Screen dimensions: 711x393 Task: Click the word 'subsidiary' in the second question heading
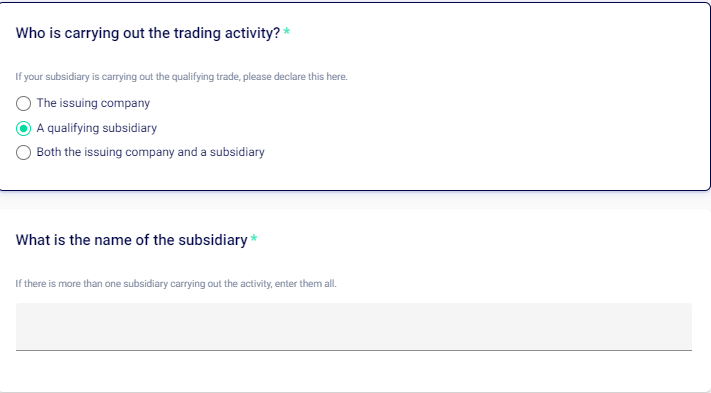click(x=213, y=239)
